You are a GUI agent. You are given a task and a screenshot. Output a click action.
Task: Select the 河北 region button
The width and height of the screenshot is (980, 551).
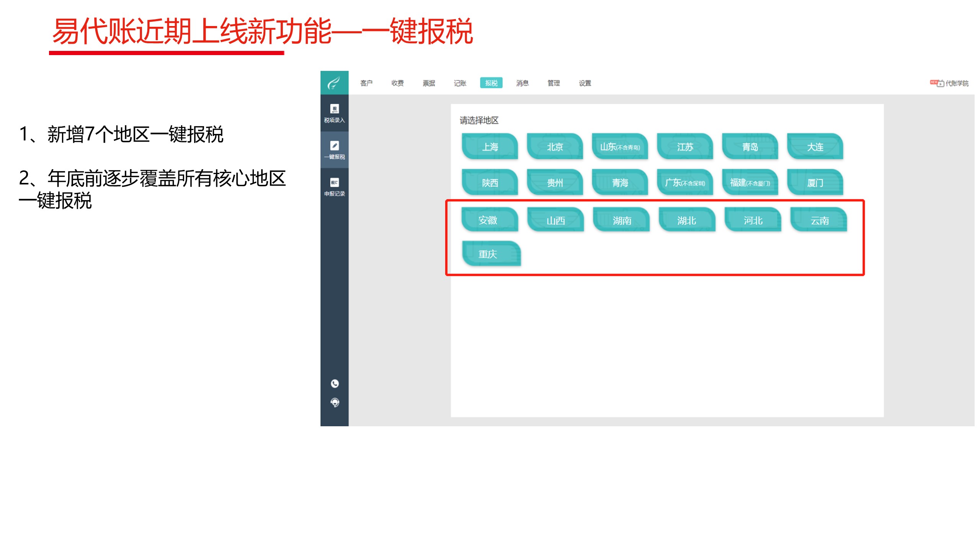tap(753, 220)
